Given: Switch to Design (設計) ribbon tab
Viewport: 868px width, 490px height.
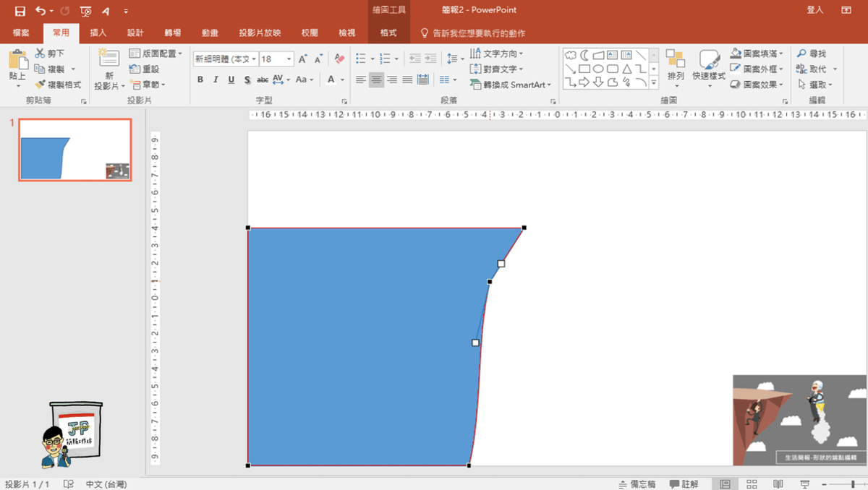Looking at the screenshot, I should point(135,33).
